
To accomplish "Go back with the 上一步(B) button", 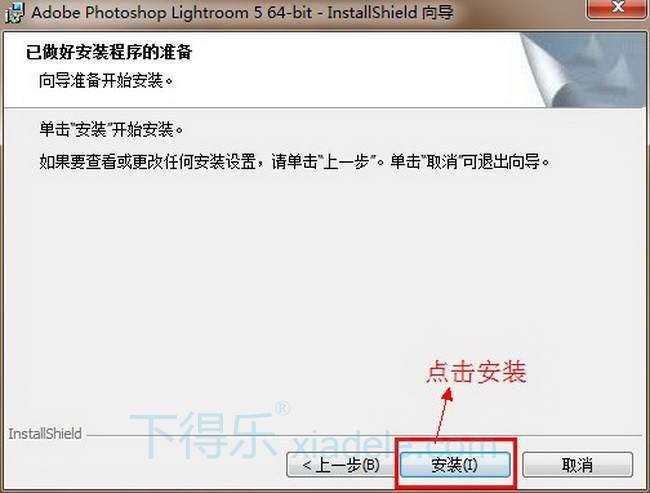I will [341, 465].
